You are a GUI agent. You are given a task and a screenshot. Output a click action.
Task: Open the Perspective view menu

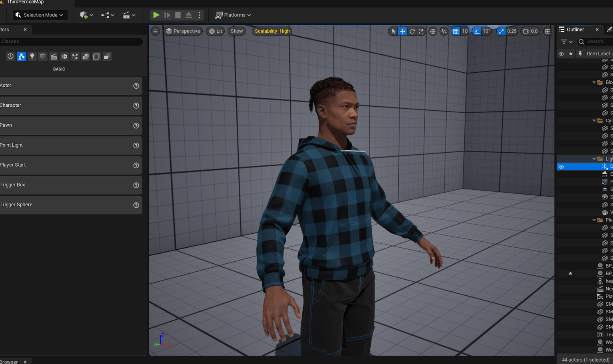[183, 31]
